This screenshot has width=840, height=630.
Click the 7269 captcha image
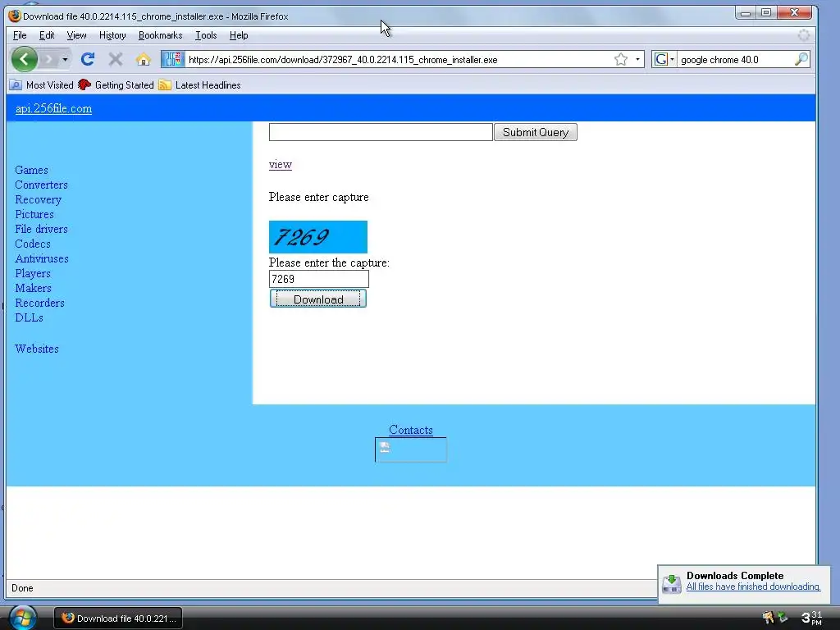[x=318, y=237]
